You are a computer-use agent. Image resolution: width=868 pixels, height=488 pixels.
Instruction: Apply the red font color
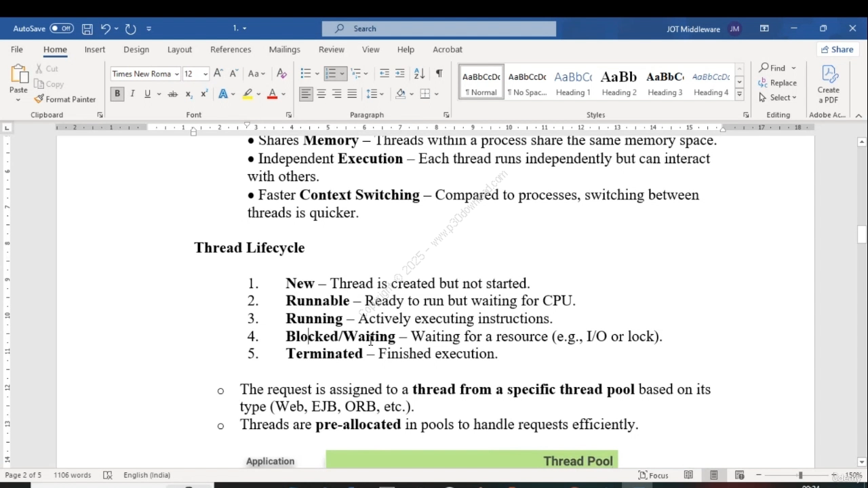coord(273,94)
